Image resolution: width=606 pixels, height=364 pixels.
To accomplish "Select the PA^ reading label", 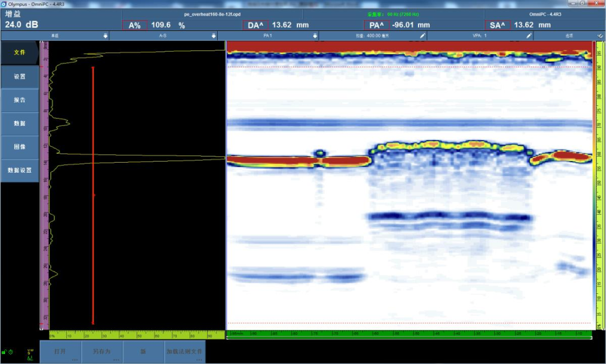I will click(x=377, y=25).
